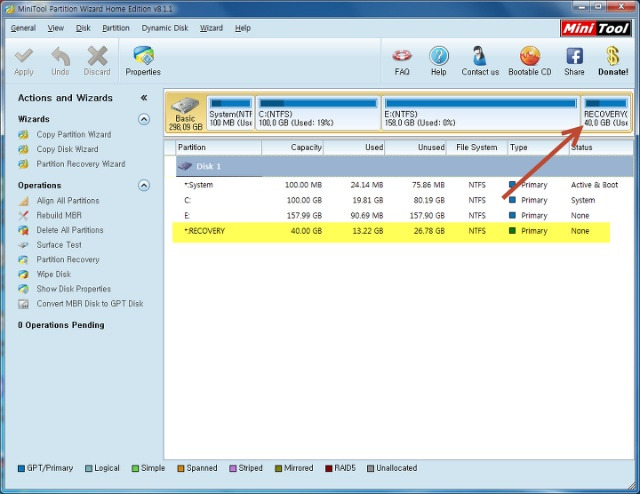The width and height of the screenshot is (640, 494).
Task: Click Convert MBR Disk to GPT Disk icon
Action: pos(23,304)
